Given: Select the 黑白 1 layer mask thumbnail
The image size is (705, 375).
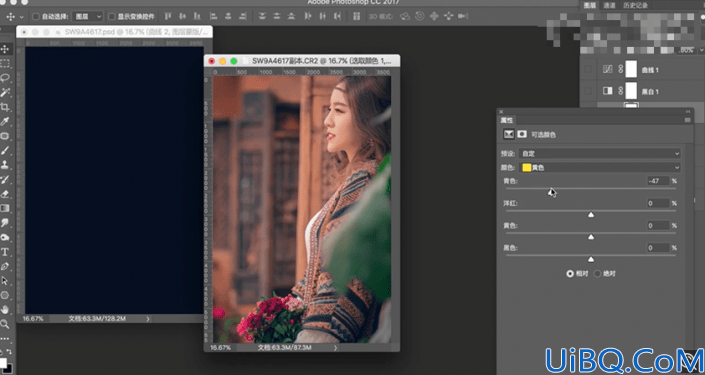Looking at the screenshot, I should click(631, 91).
